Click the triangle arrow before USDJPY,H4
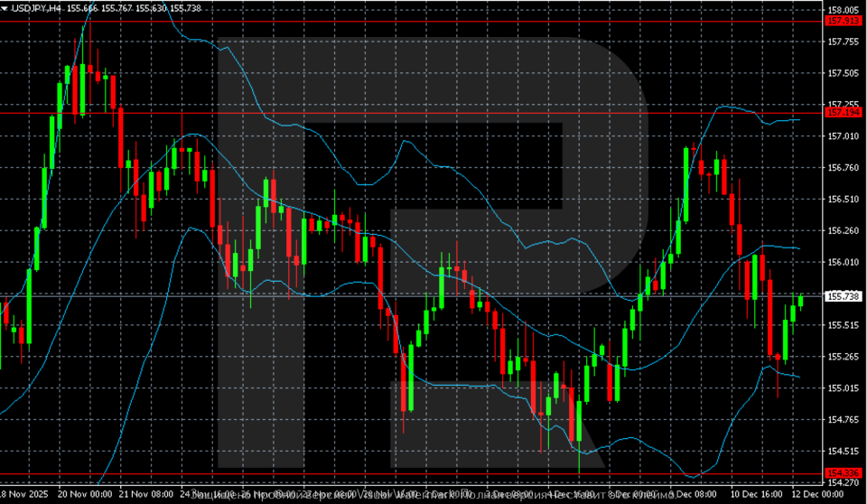This screenshot has height=504, width=867. 5,8
